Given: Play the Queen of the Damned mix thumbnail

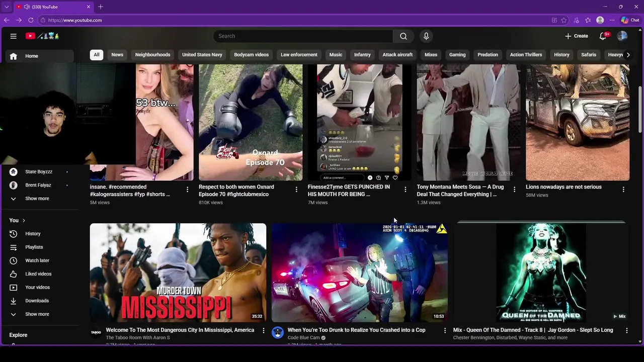Looking at the screenshot, I should pyautogui.click(x=541, y=273).
